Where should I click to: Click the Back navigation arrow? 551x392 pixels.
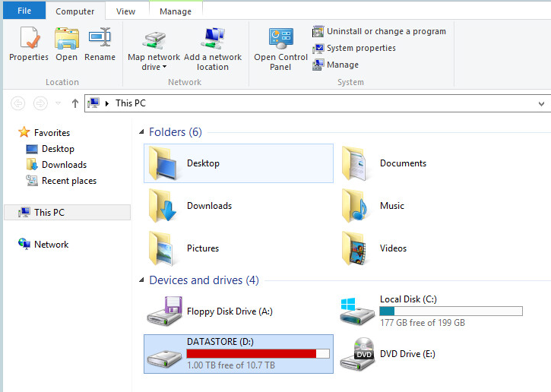[x=18, y=103]
